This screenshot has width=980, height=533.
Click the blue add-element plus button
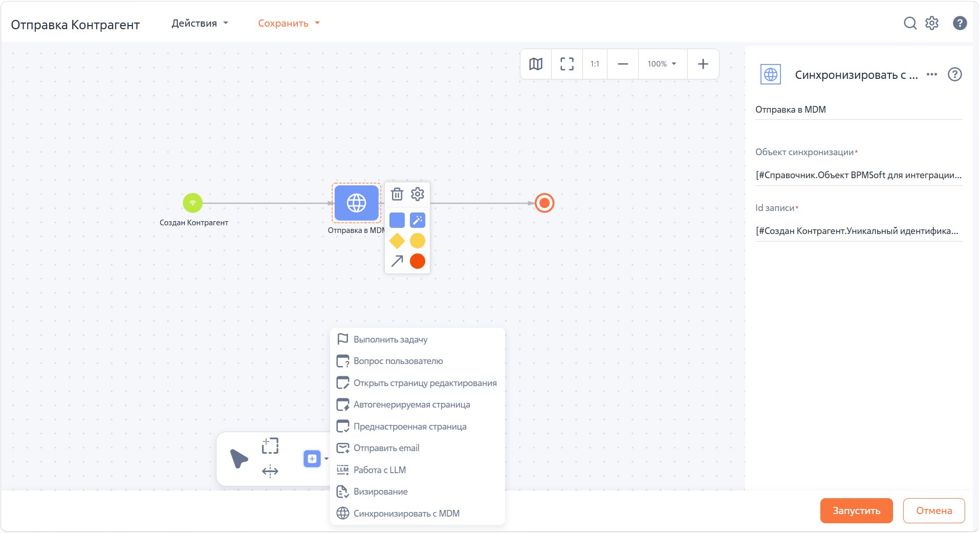[x=312, y=459]
